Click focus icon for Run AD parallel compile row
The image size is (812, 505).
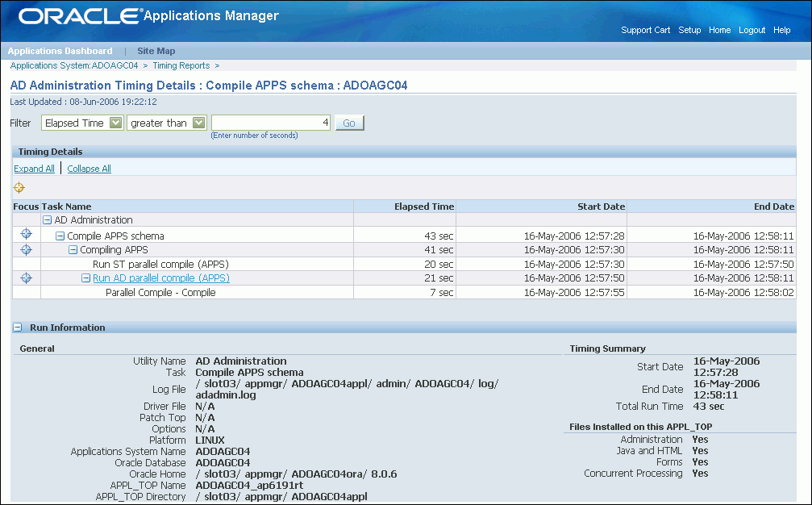(x=26, y=278)
